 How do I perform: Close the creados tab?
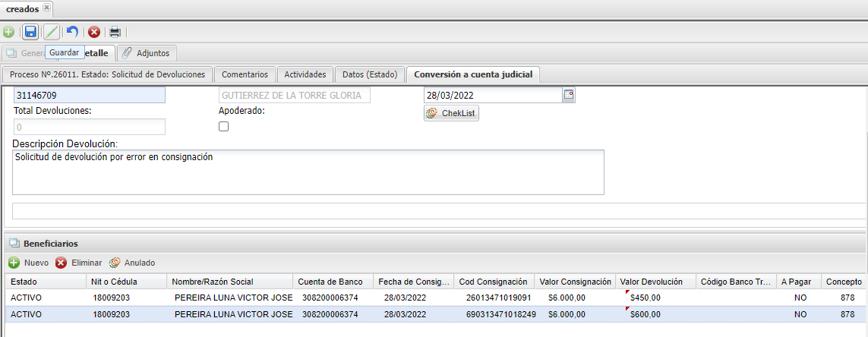pyautogui.click(x=47, y=8)
